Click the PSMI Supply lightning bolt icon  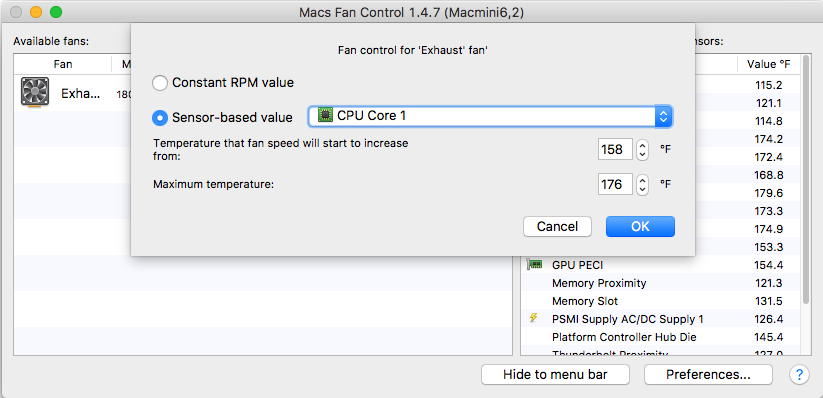(534, 318)
